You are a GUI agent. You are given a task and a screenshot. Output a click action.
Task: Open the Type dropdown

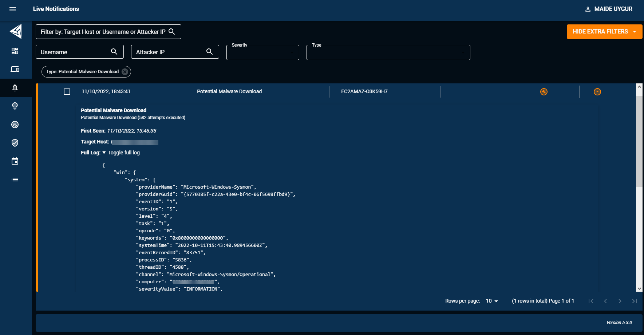pyautogui.click(x=388, y=52)
